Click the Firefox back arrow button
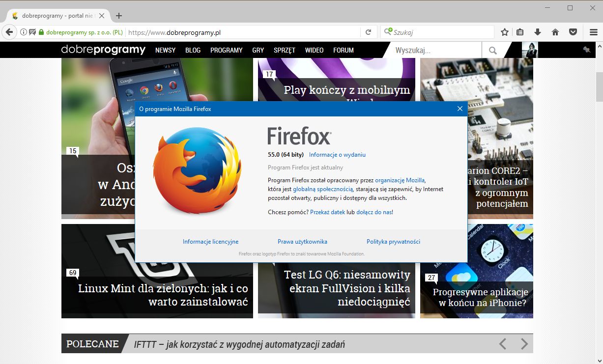The image size is (603, 364). coord(9,32)
